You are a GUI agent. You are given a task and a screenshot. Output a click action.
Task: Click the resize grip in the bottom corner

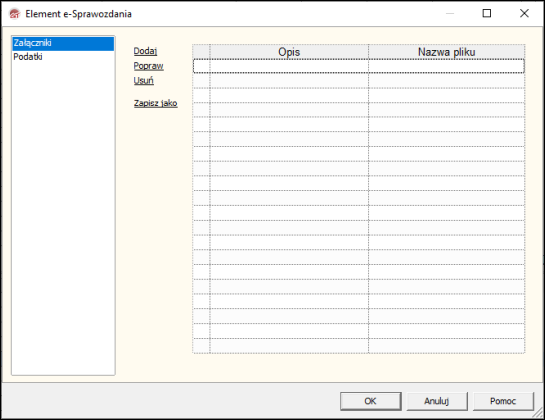[x=538, y=413]
